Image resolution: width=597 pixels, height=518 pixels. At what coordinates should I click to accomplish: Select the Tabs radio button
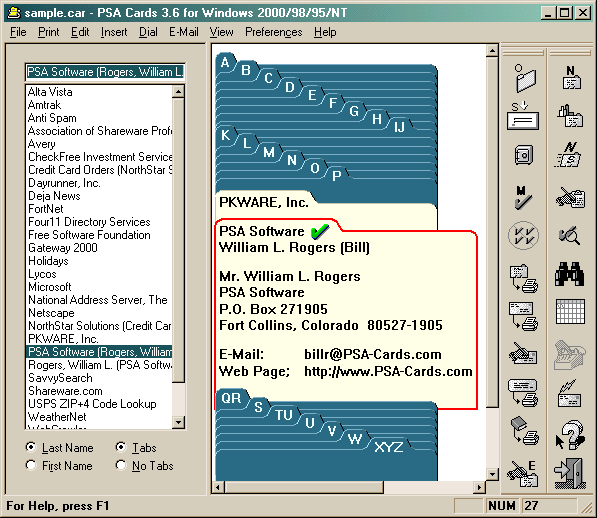point(121,447)
